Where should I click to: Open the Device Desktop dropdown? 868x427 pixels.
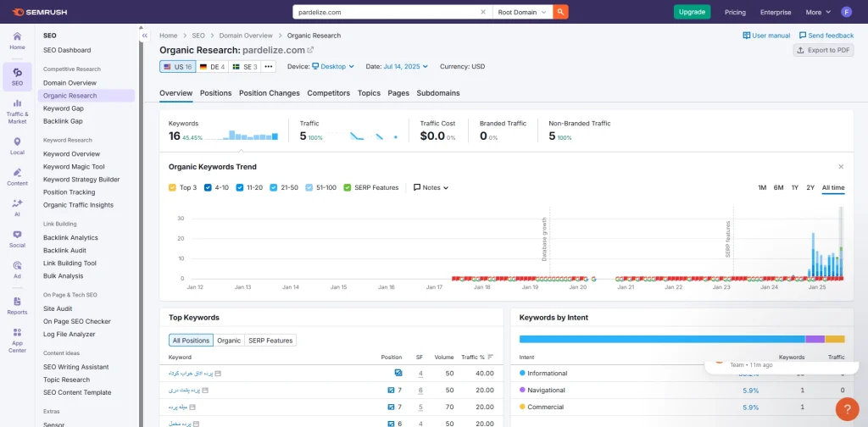pyautogui.click(x=332, y=66)
